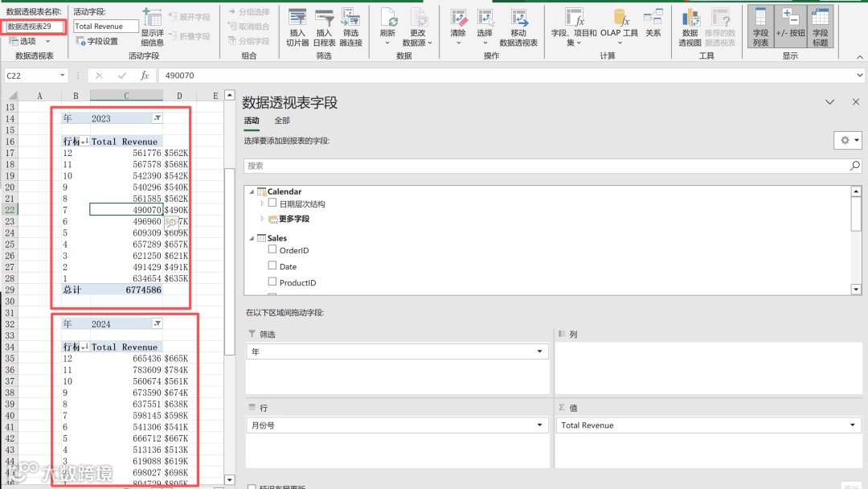Collapse the ribbon with the caret
The width and height of the screenshot is (868, 489).
coord(860,57)
